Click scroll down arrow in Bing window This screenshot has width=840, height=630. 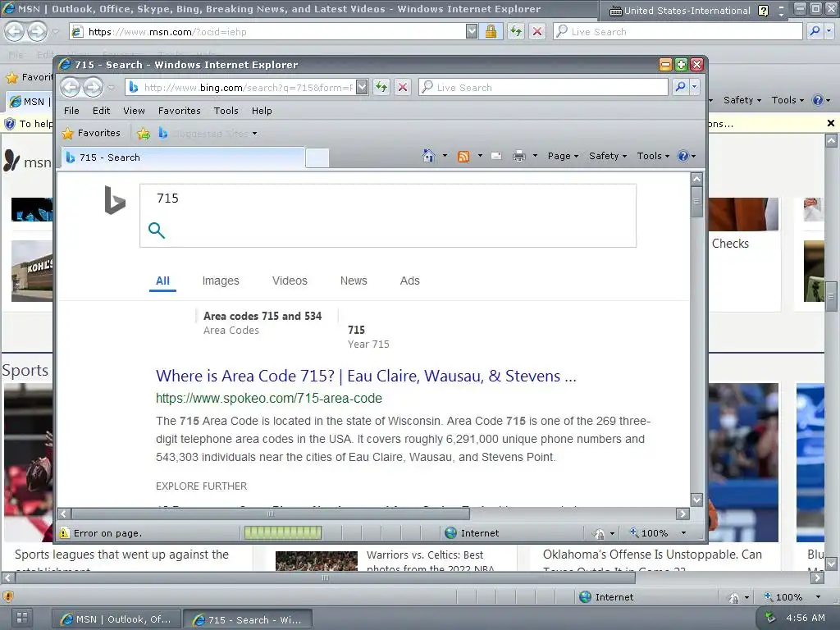pyautogui.click(x=696, y=500)
